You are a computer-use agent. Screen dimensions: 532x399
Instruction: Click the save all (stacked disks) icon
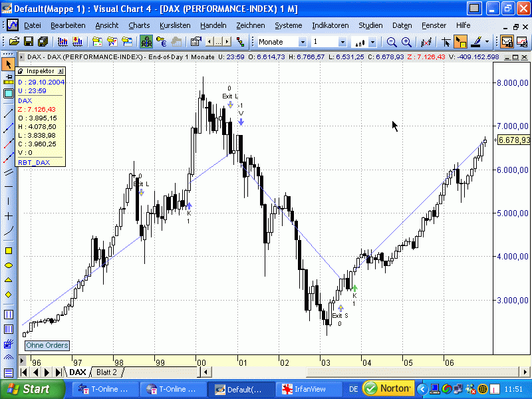coord(43,42)
